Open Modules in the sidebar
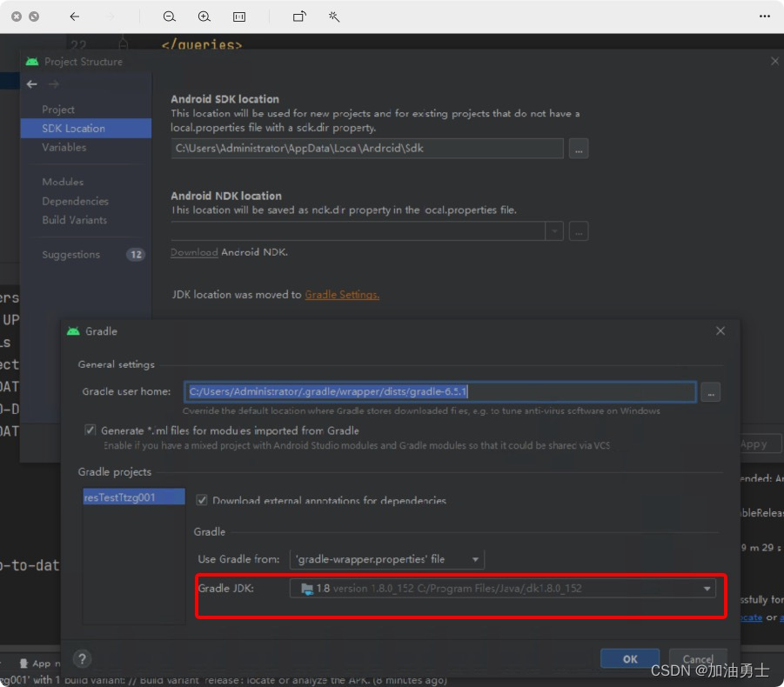This screenshot has height=687, width=784. 63,182
